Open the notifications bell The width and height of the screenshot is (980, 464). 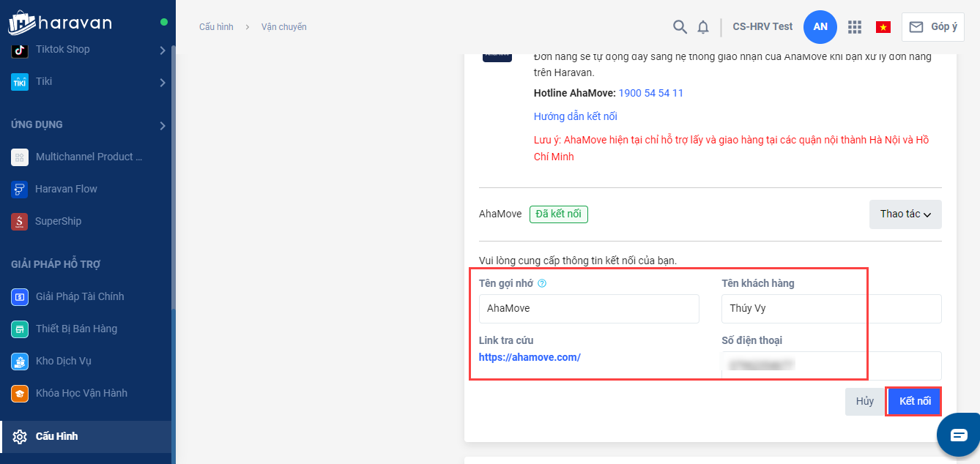[703, 27]
